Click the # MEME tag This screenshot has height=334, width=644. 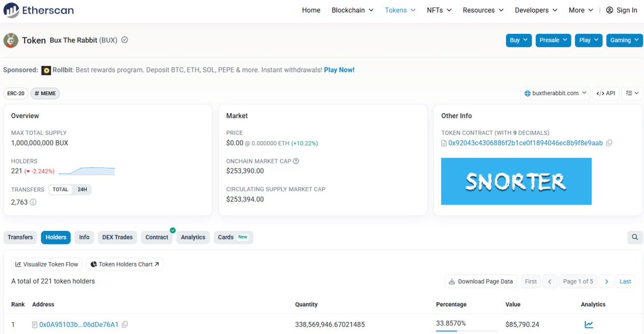[x=45, y=93]
